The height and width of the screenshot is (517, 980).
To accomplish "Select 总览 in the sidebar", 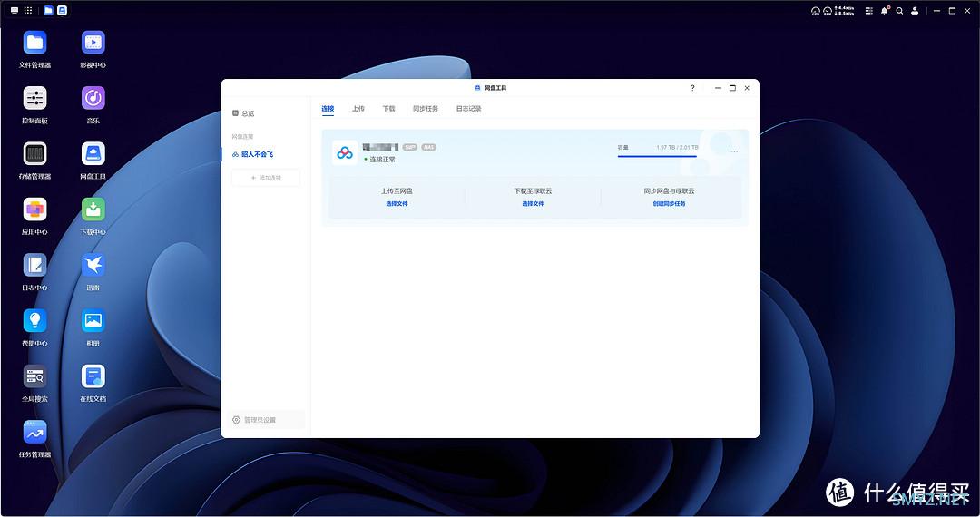I will point(244,113).
